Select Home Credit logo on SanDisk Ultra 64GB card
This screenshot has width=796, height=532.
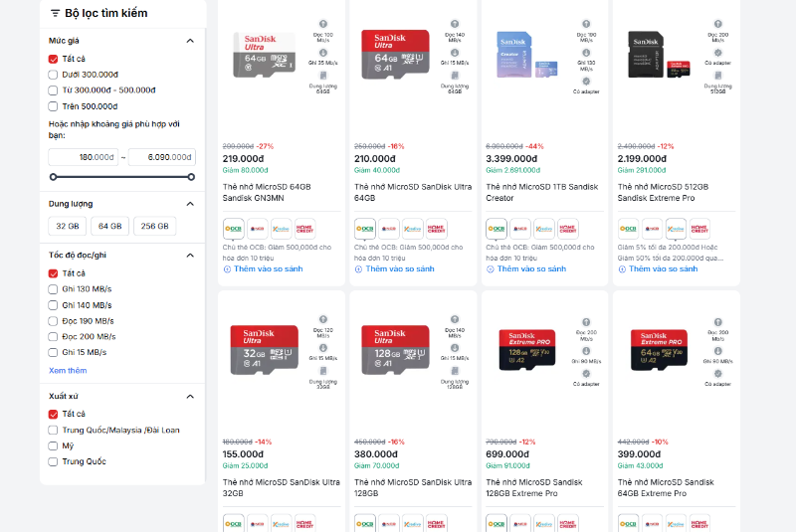click(436, 229)
